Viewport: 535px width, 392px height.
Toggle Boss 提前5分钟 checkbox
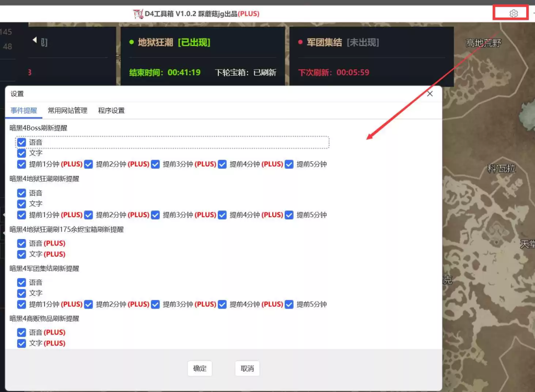tap(289, 164)
